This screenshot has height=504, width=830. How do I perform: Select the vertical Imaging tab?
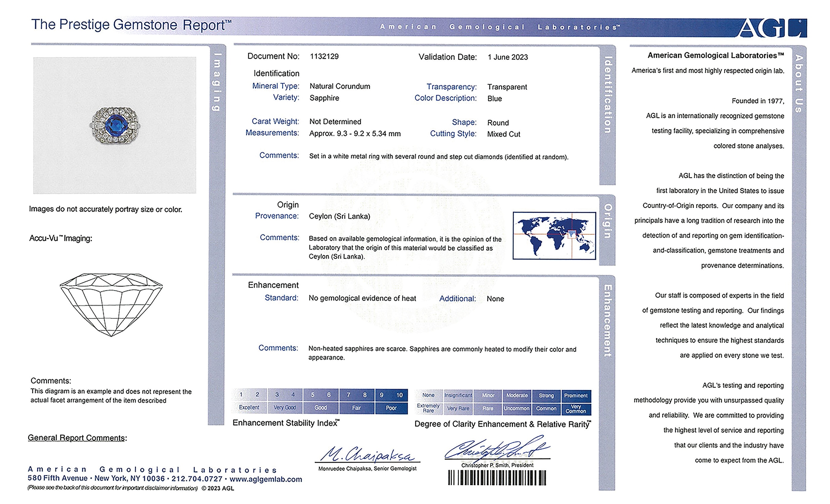tap(217, 82)
